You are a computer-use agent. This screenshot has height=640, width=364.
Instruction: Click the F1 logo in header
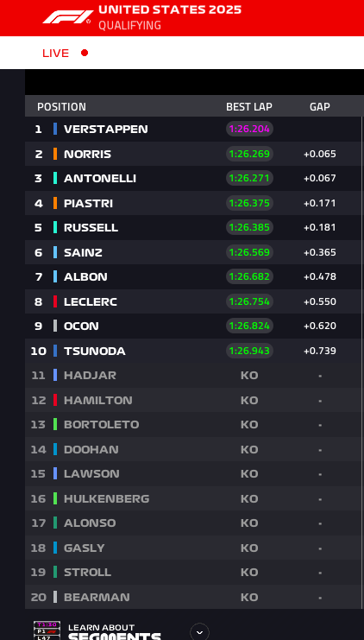click(x=67, y=16)
